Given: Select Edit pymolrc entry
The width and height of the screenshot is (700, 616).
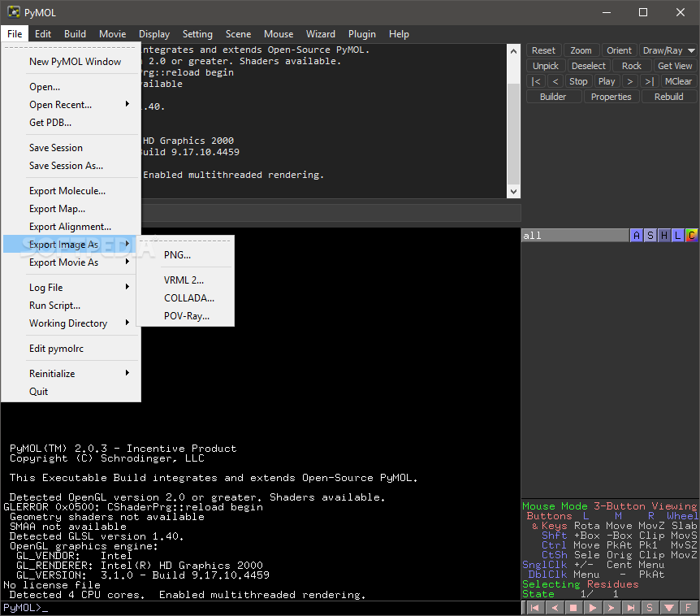Looking at the screenshot, I should (x=71, y=349).
